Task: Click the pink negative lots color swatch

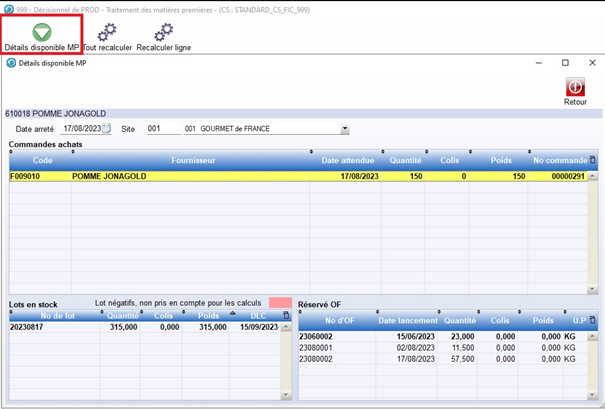Action: click(280, 302)
